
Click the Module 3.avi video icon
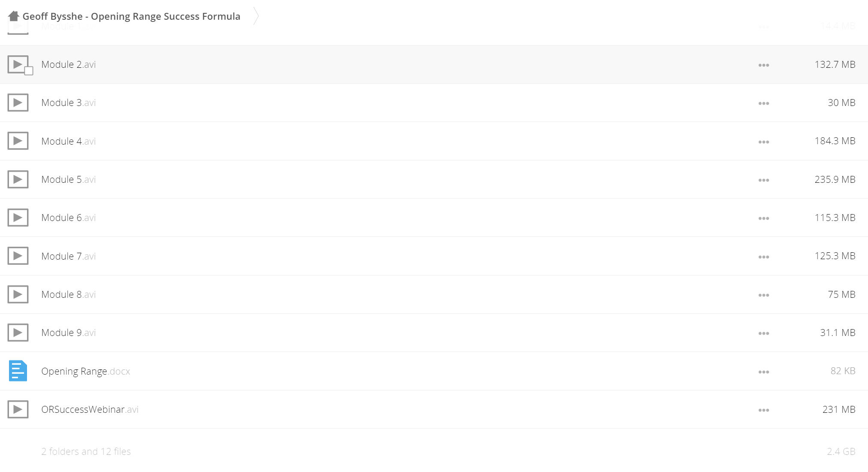pyautogui.click(x=18, y=103)
